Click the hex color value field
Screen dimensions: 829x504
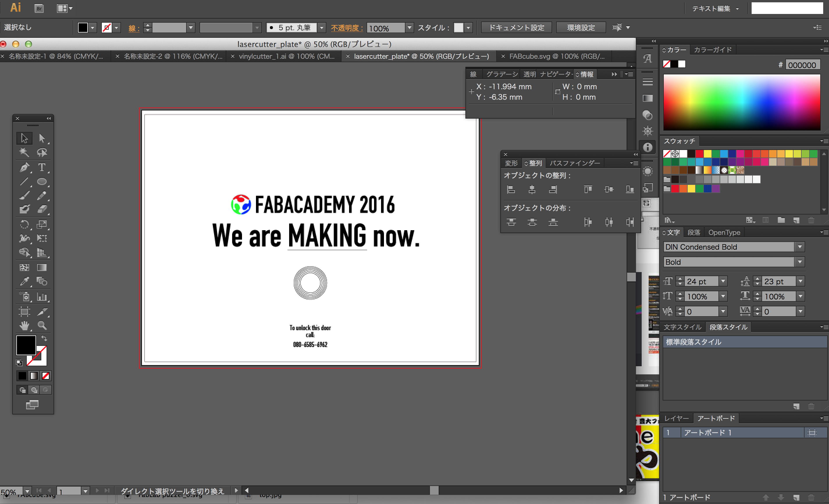tap(803, 65)
